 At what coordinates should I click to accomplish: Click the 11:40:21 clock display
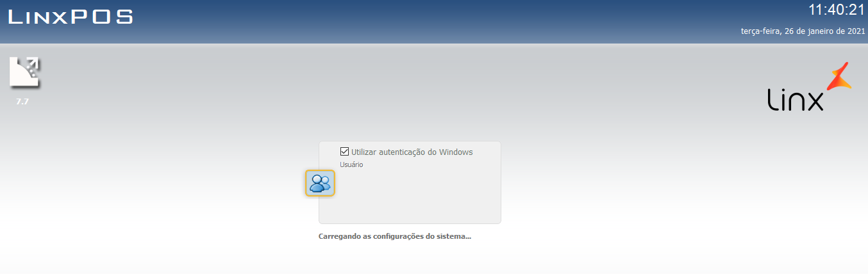tap(837, 10)
